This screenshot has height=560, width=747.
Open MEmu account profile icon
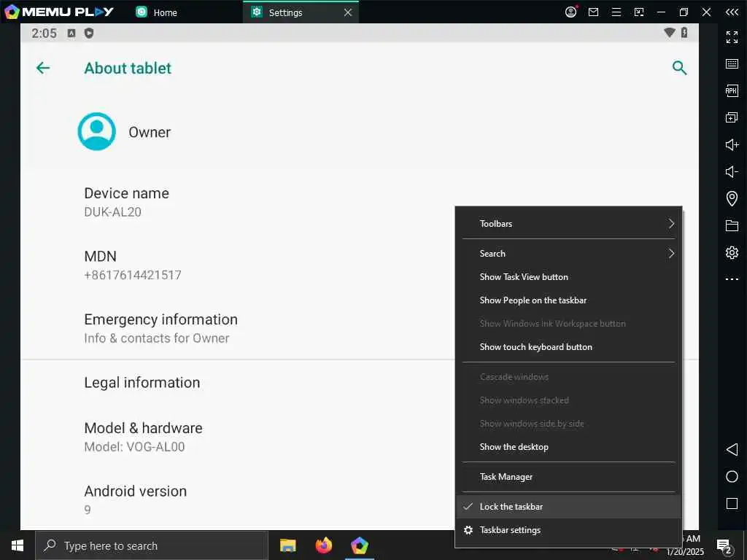pos(570,12)
